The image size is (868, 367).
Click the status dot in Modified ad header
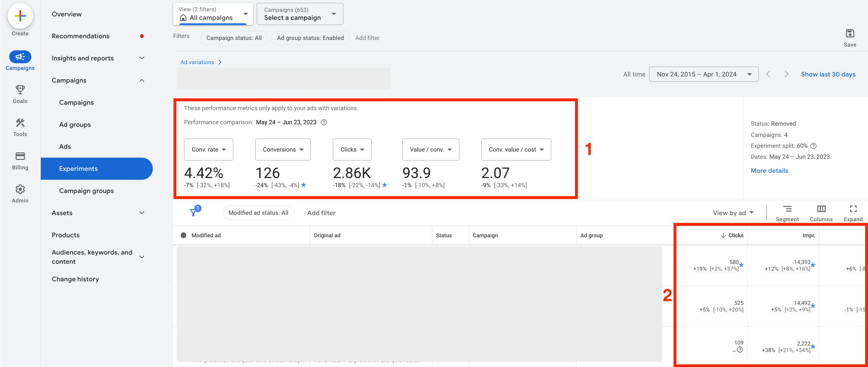click(183, 236)
